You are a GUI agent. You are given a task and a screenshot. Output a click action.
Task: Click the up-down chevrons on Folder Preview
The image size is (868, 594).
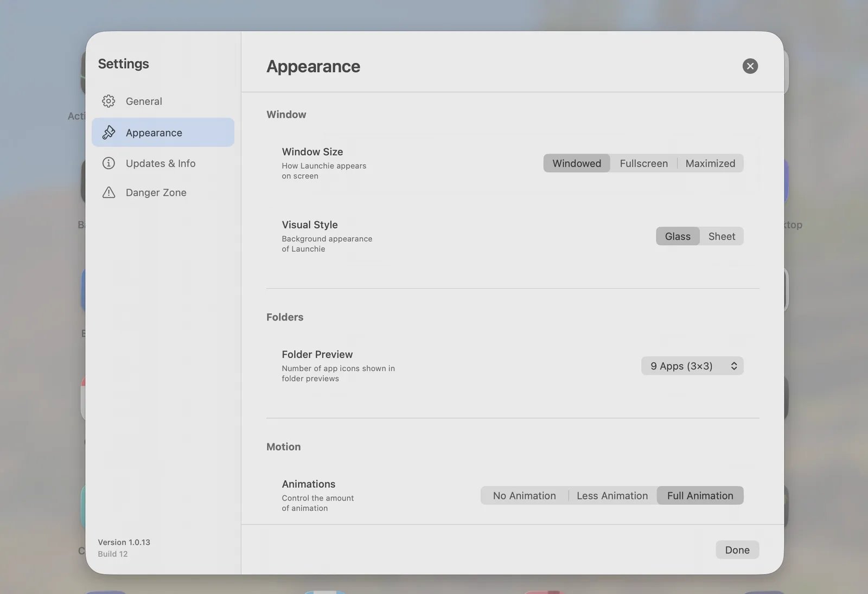point(733,366)
